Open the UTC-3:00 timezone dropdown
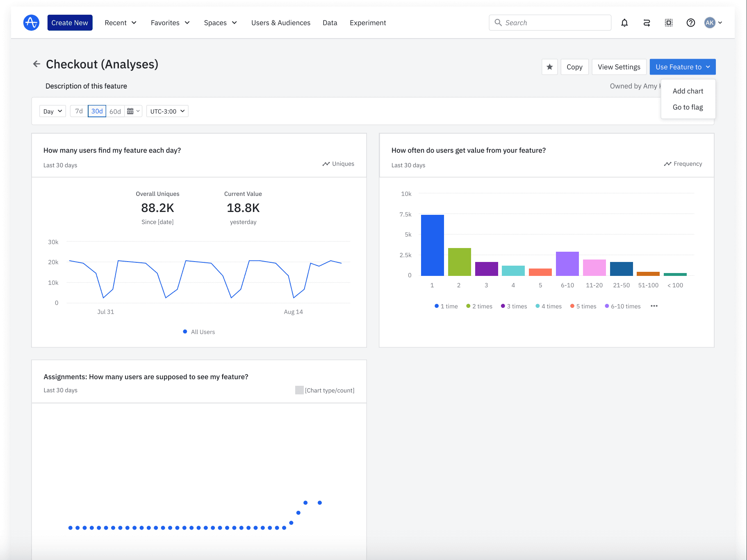747x560 pixels. [166, 111]
